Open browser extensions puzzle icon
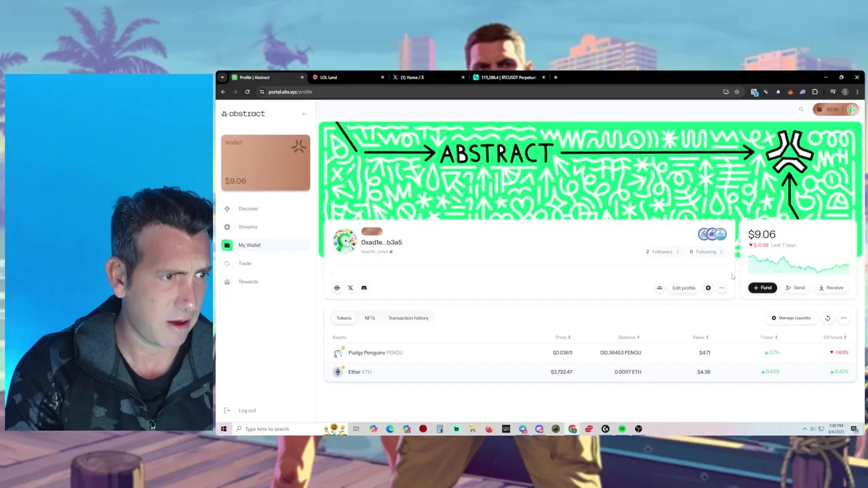Image resolution: width=868 pixels, height=488 pixels. 815,92
